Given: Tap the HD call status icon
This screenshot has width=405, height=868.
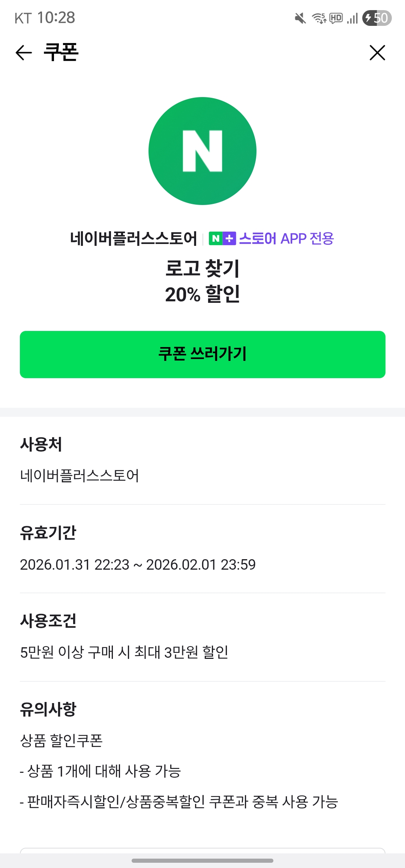Looking at the screenshot, I should tap(336, 18).
